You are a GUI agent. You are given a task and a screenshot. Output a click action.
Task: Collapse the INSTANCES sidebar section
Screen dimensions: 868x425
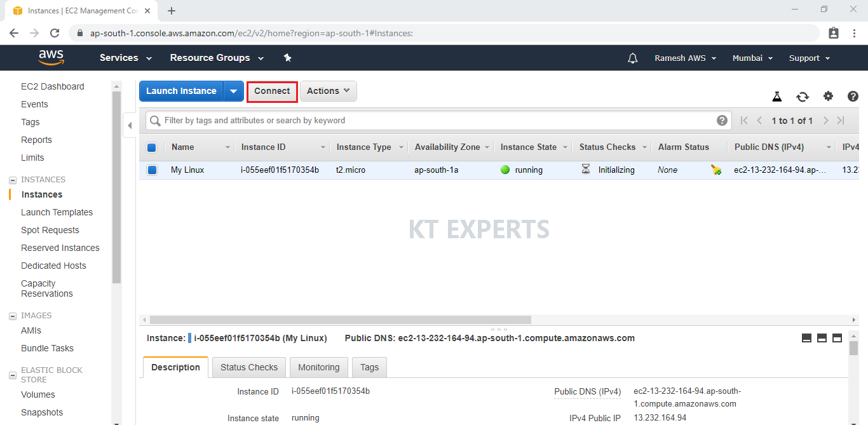click(x=13, y=180)
